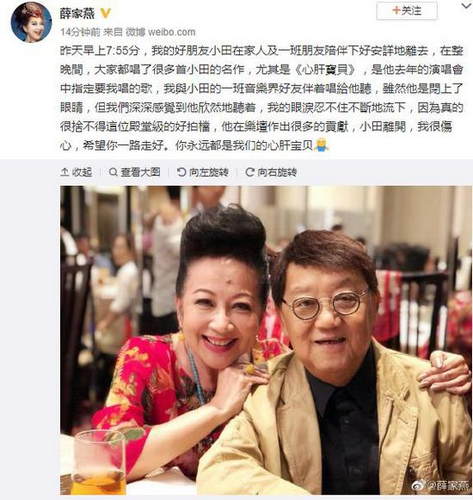The image size is (473, 500).
Task: Click the magnifier view-large icon
Action: [x=113, y=172]
